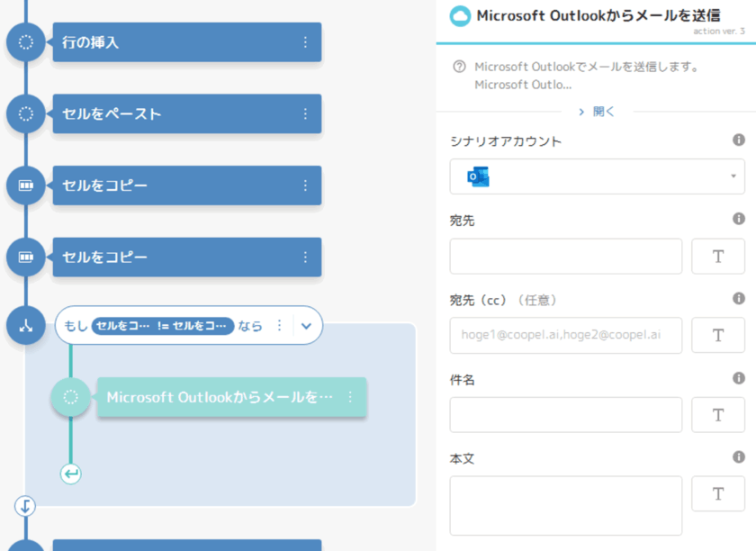Click the 宛先 (cc) input field
Viewport: 756px width, 551px height.
(565, 335)
